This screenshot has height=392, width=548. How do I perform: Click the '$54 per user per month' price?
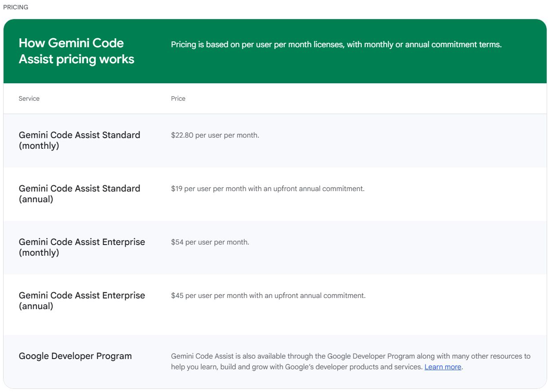210,242
